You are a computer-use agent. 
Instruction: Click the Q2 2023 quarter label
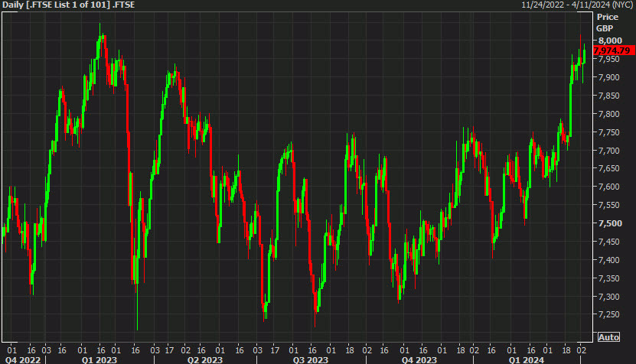pos(205,359)
